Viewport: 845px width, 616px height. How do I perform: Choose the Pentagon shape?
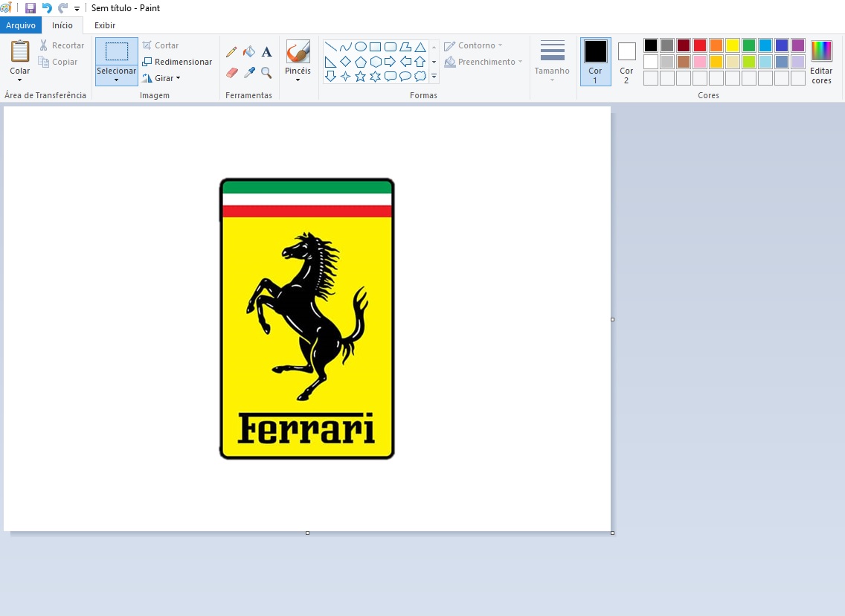pos(361,62)
